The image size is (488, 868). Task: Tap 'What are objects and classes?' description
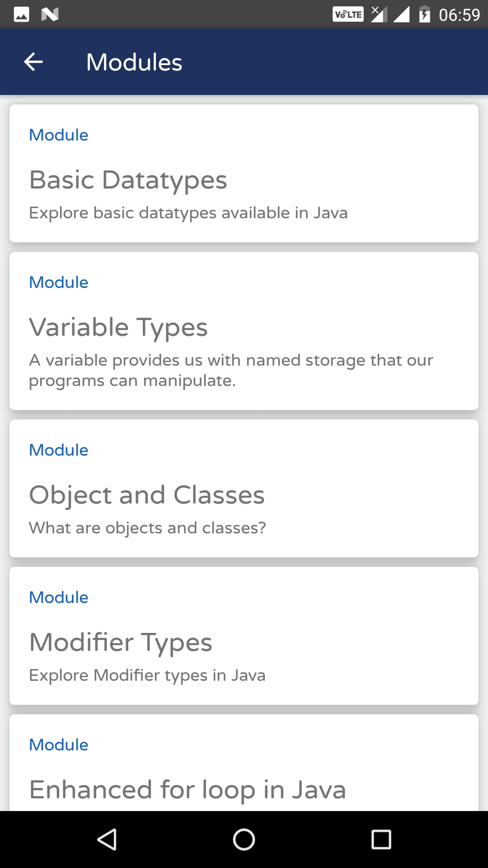click(x=147, y=528)
